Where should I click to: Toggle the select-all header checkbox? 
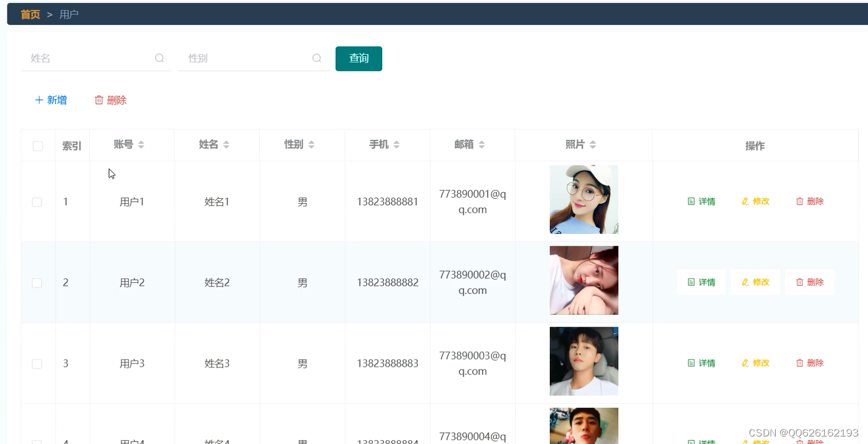pos(38,146)
